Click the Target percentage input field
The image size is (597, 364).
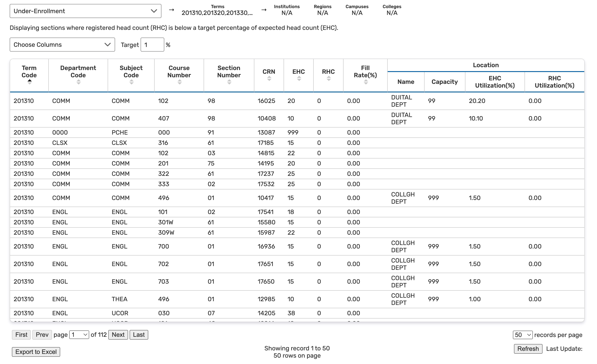click(x=152, y=45)
